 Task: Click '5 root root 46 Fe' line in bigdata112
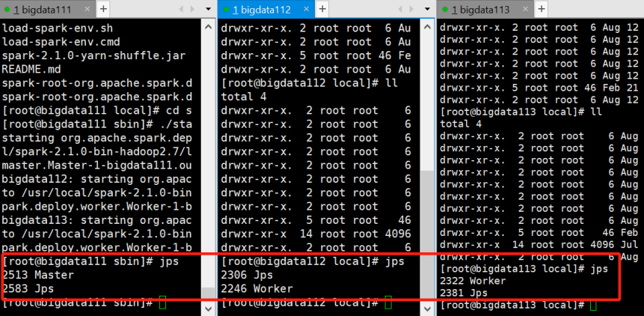point(316,55)
